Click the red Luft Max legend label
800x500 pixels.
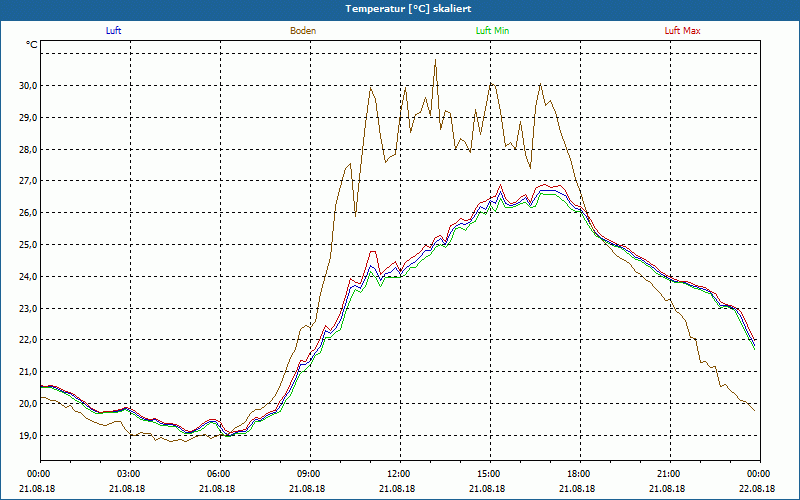pyautogui.click(x=682, y=31)
